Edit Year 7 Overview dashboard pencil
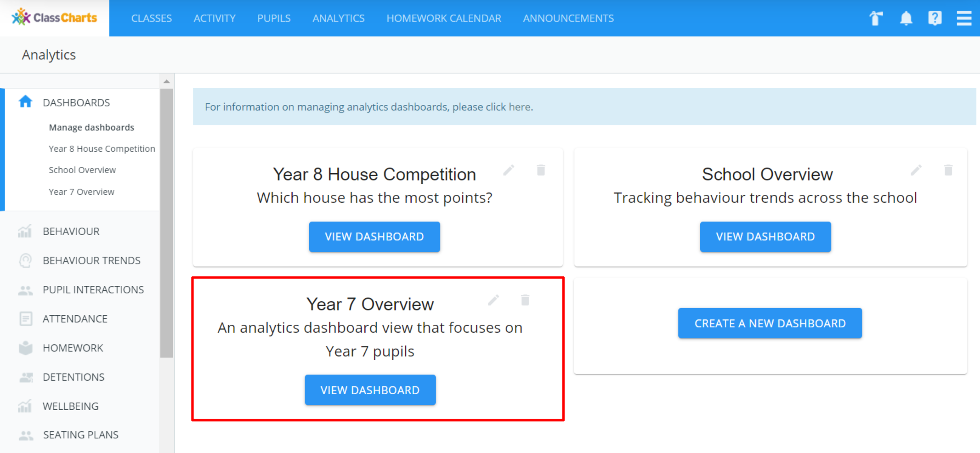This screenshot has height=453, width=980. (493, 300)
